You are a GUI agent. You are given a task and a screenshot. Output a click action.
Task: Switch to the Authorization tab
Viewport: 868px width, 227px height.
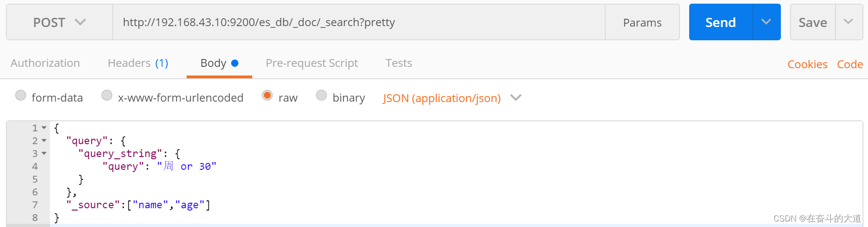(x=45, y=63)
